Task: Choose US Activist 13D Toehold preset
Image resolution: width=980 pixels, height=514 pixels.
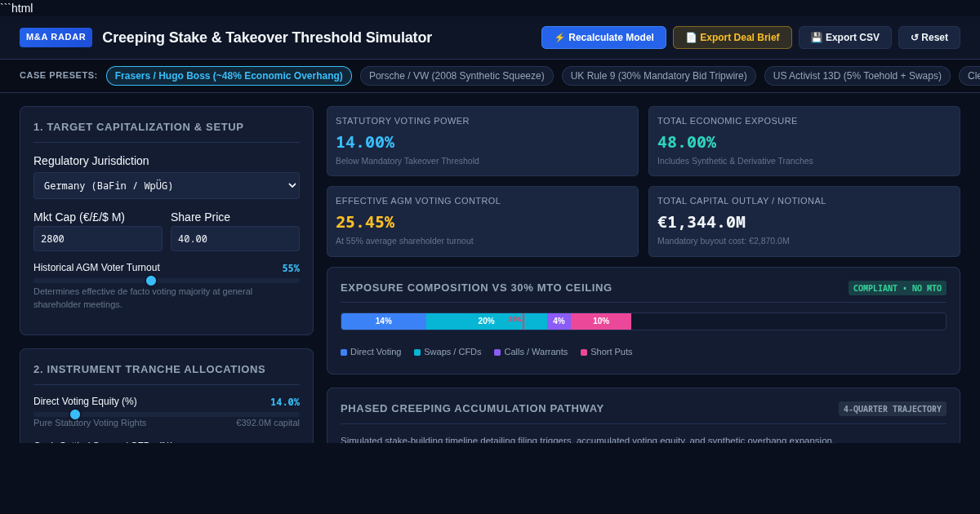Action: pyautogui.click(x=857, y=76)
